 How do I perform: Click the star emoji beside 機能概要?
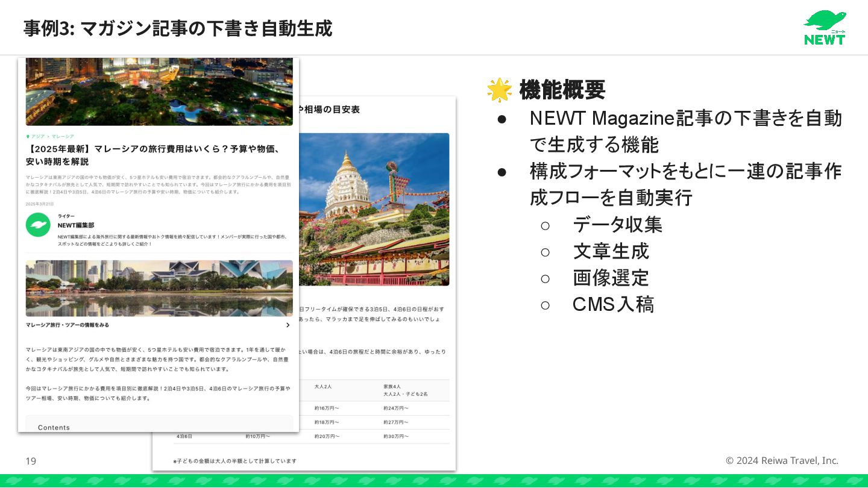tap(499, 90)
